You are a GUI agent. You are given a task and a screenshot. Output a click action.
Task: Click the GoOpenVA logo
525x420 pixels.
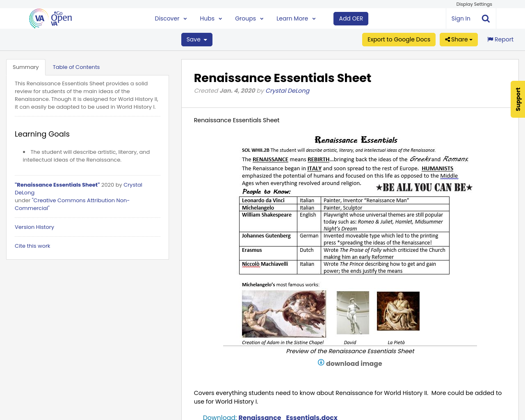[49, 17]
